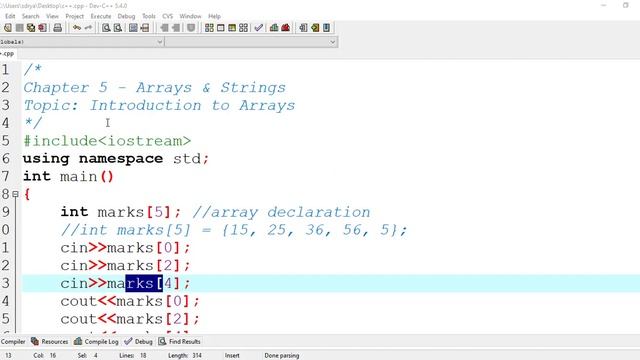
Task: Click the Insert toolbar icon
Action: pyautogui.click(x=303, y=28)
